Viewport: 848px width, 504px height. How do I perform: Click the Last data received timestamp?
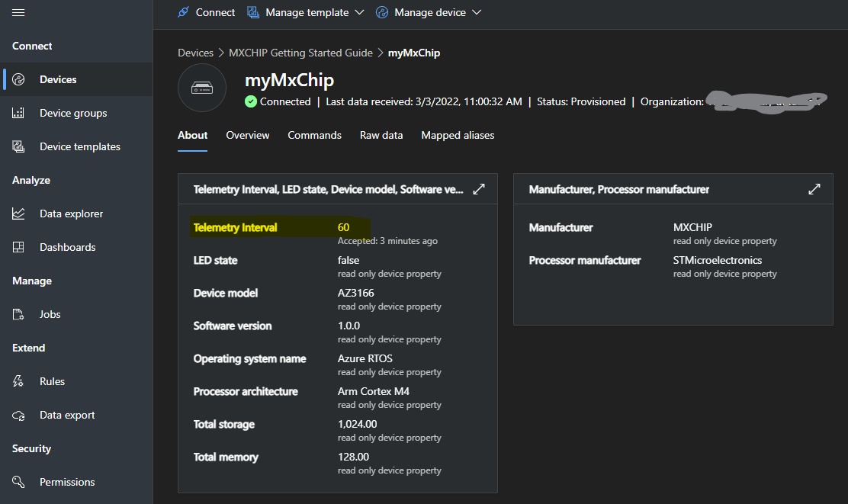coord(424,101)
